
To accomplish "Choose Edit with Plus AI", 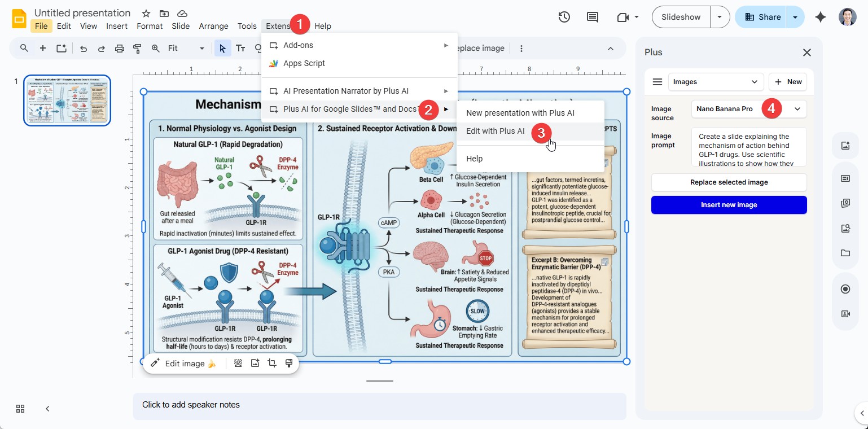I will [495, 131].
